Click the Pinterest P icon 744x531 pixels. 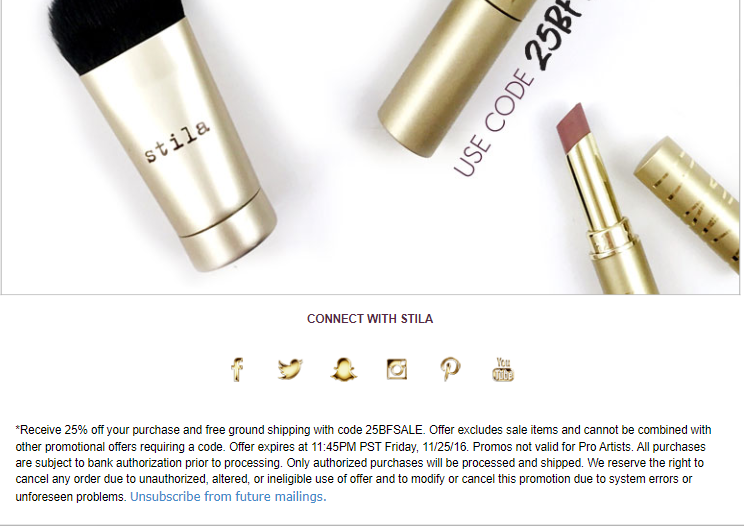450,369
